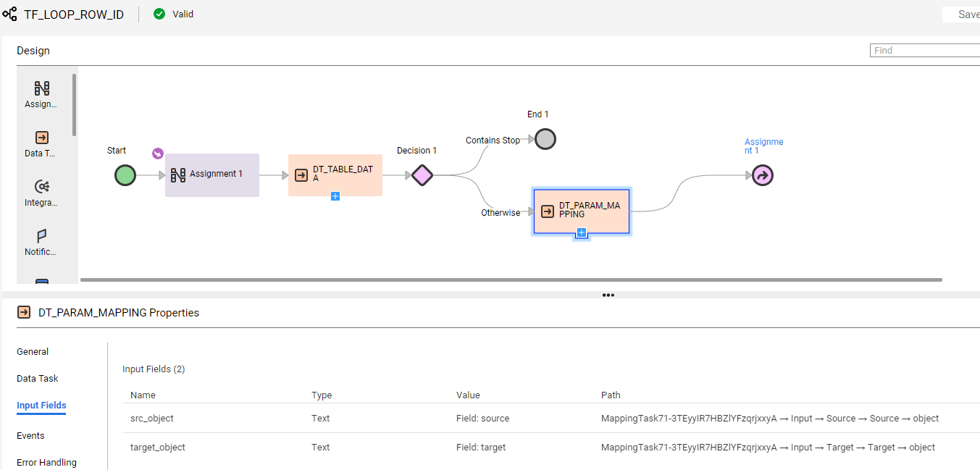Open the Events properties tab
This screenshot has width=980, height=470.
click(30, 436)
